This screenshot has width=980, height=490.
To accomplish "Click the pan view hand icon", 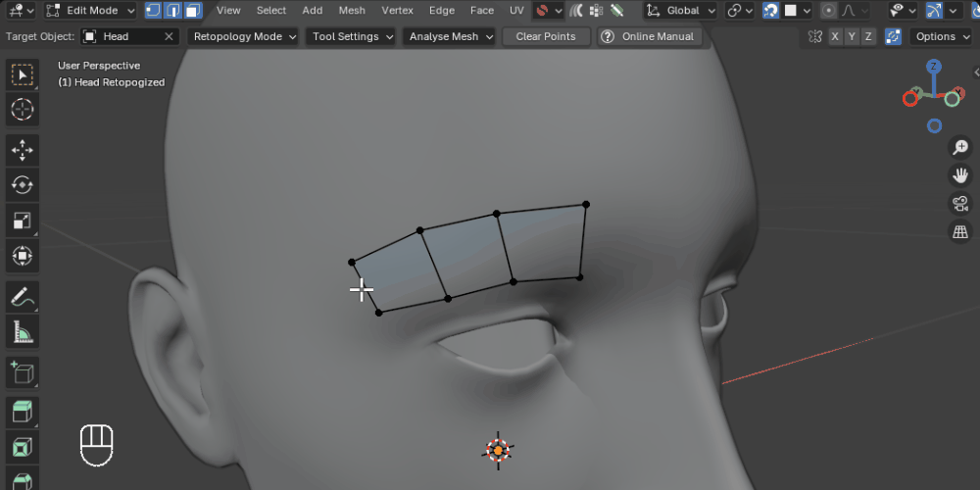I will [x=960, y=175].
